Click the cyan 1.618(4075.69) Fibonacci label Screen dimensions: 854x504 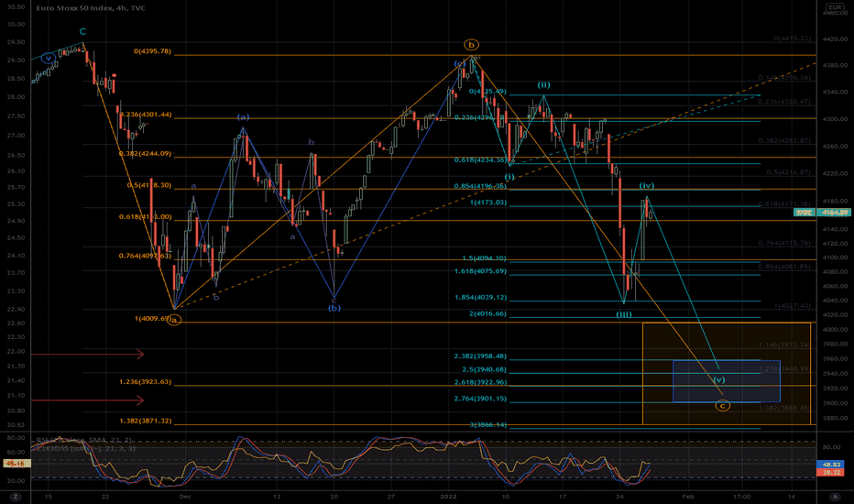click(x=480, y=271)
